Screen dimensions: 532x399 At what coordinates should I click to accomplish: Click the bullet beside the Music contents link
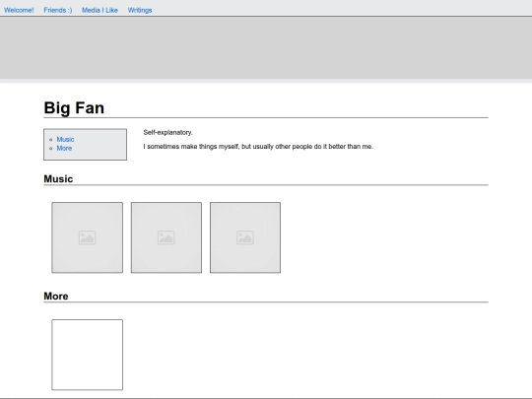pos(51,140)
